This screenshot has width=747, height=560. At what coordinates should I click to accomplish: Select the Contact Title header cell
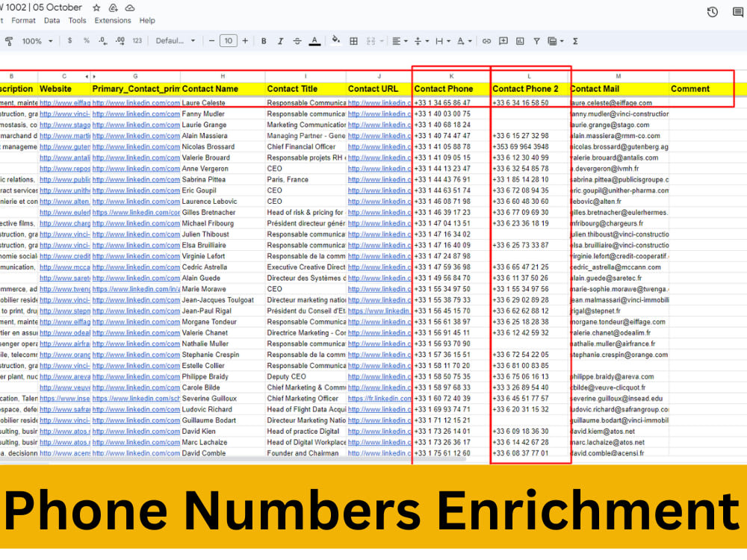pos(306,89)
